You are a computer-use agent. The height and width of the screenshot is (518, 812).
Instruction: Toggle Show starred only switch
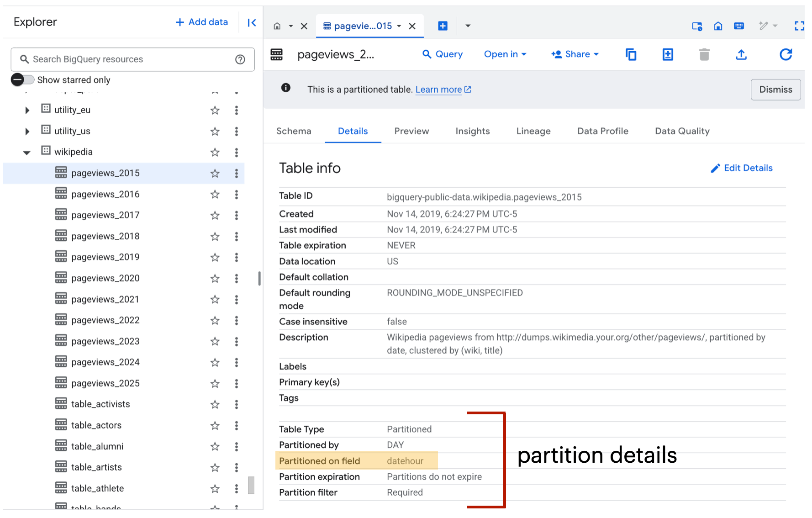[23, 80]
